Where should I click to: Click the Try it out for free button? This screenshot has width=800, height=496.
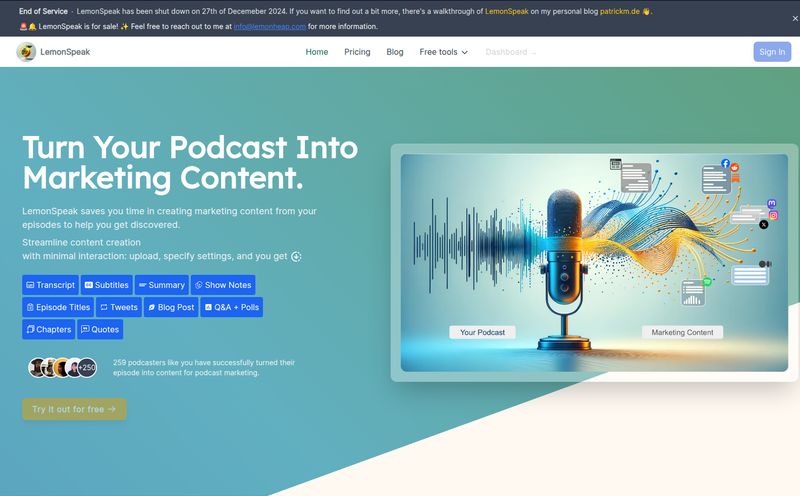click(x=74, y=409)
